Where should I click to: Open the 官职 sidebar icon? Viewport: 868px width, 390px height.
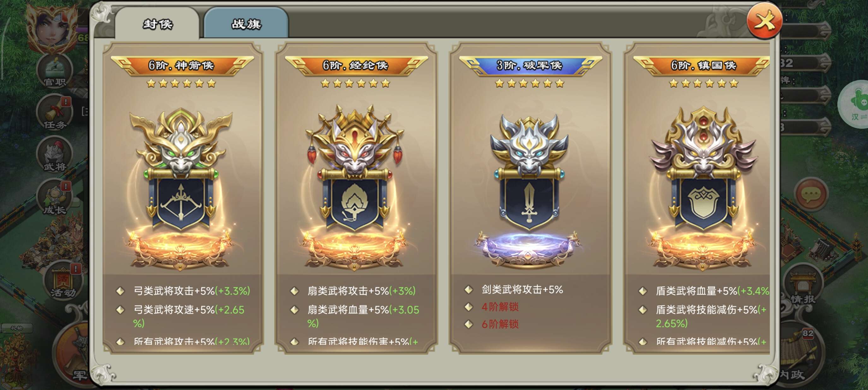[55, 71]
